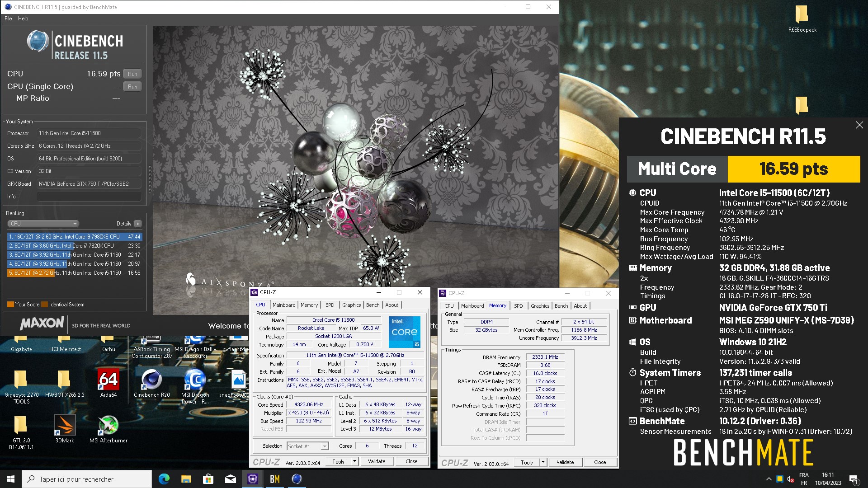
Task: Open Tools dropdown arrow in CPU-Z CPU window
Action: (x=354, y=461)
